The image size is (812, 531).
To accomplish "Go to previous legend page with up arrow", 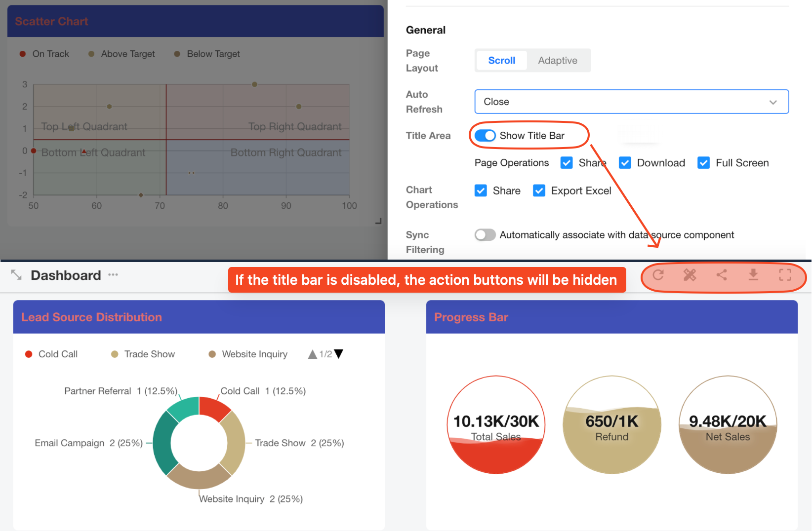I will click(312, 354).
